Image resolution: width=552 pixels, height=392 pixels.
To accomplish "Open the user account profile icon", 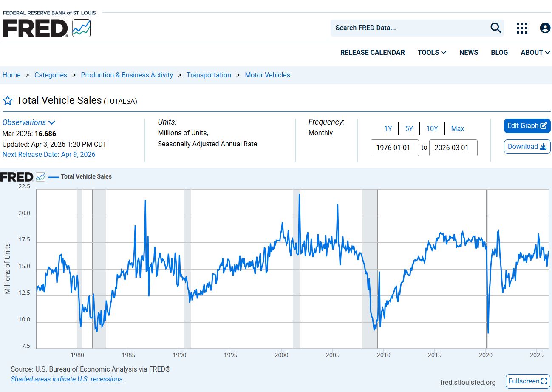I will [x=545, y=28].
